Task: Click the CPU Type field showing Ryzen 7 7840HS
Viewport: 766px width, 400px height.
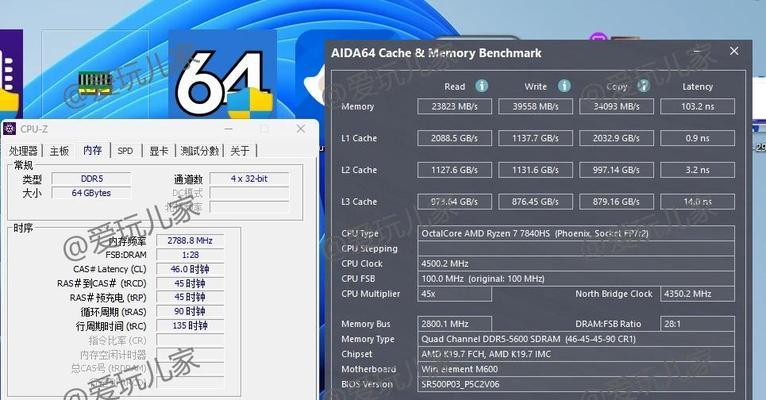Action: point(576,233)
